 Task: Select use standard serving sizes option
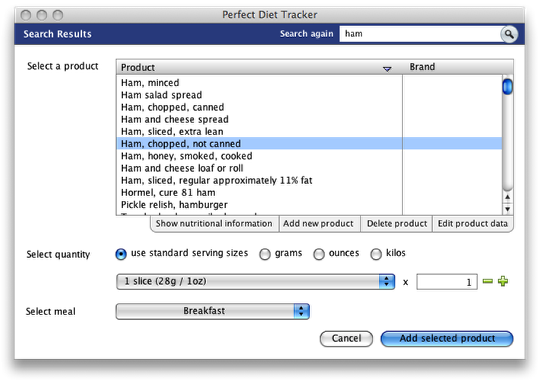tap(121, 254)
